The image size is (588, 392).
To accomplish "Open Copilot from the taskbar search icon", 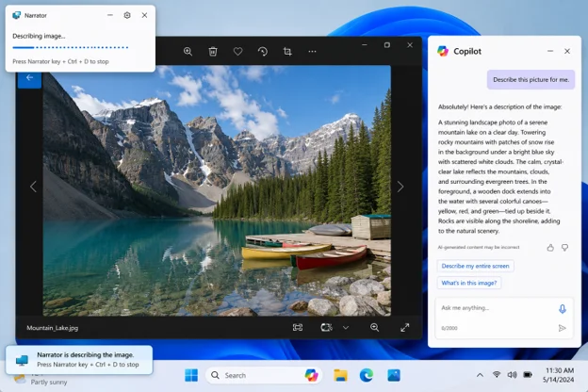I will coord(311,375).
